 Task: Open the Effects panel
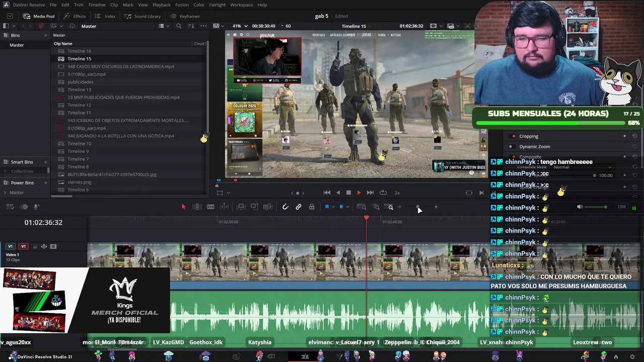tap(74, 16)
